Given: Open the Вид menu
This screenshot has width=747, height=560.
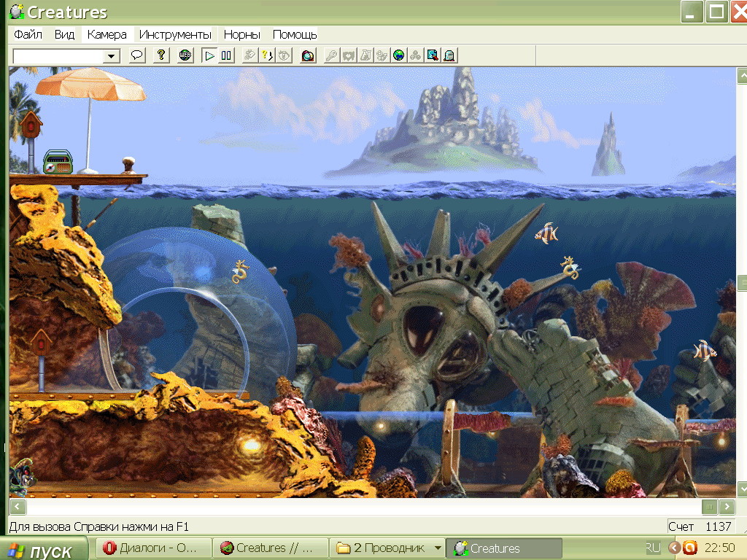Looking at the screenshot, I should 64,35.
